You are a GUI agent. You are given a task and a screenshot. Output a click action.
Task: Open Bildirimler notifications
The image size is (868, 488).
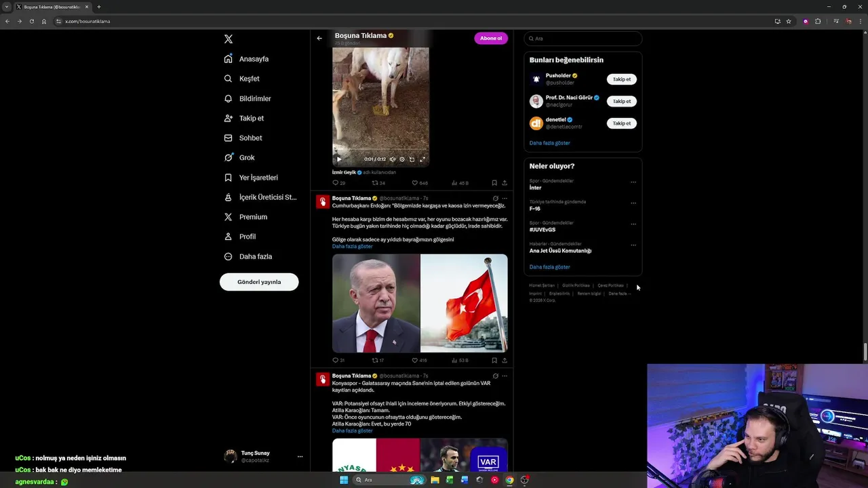248,98
